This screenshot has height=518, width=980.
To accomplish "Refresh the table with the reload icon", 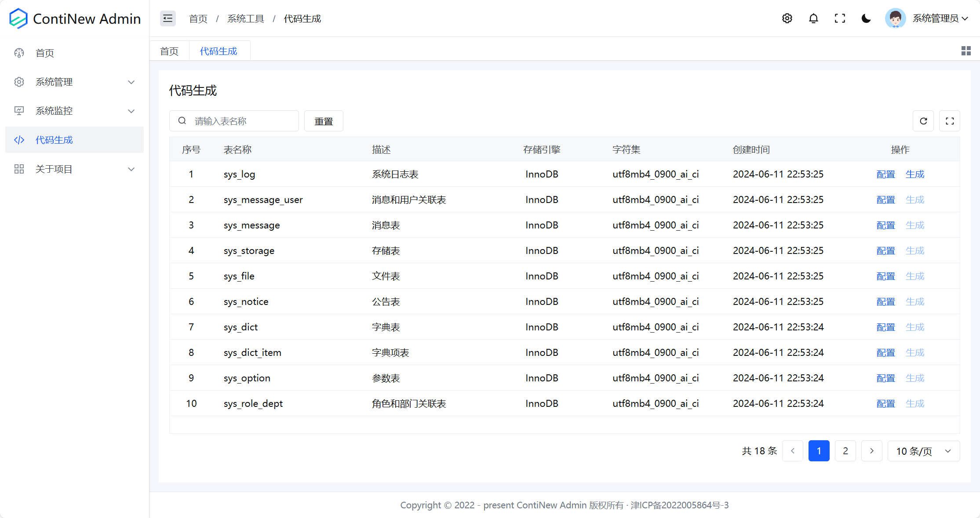I will click(x=923, y=121).
